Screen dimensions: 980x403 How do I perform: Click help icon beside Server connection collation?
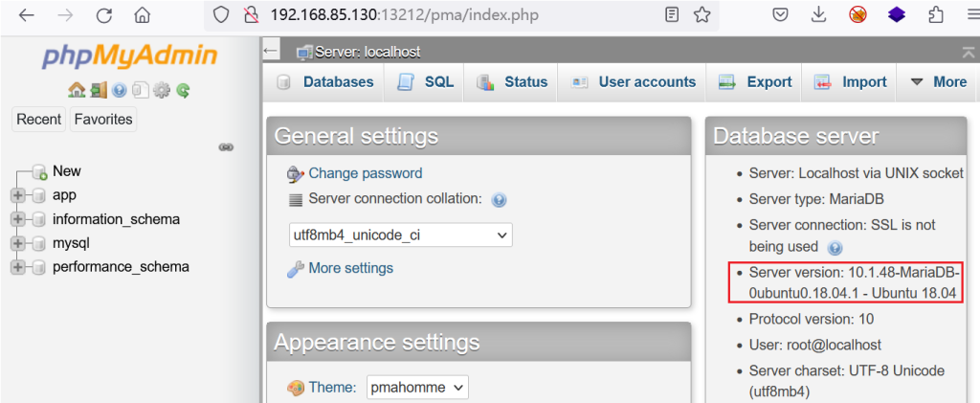tap(499, 200)
